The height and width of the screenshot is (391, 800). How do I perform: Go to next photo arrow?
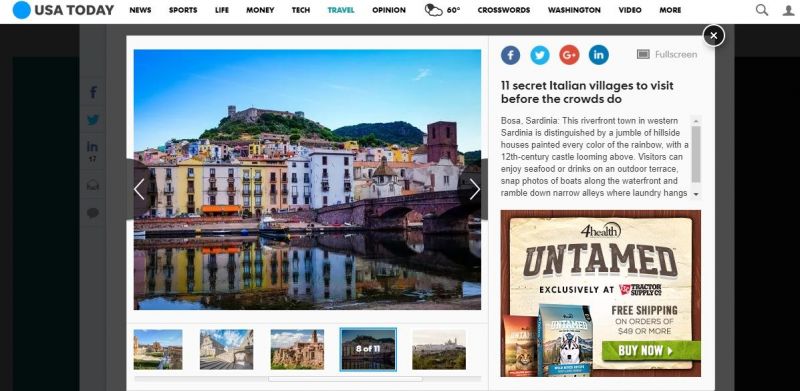click(474, 189)
